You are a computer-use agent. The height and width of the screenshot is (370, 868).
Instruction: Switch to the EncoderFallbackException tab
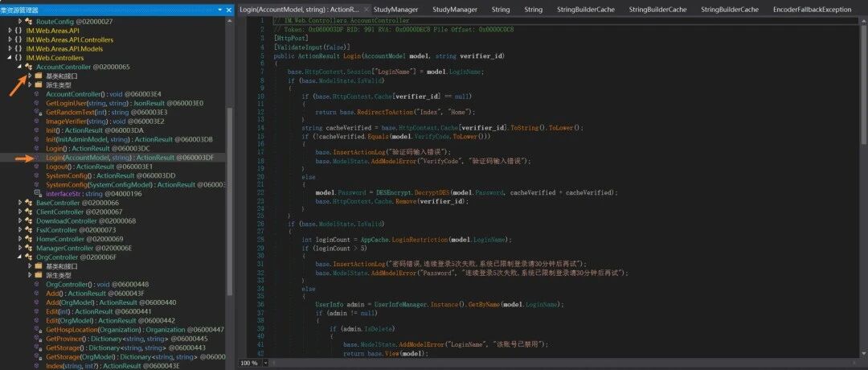tap(812, 10)
